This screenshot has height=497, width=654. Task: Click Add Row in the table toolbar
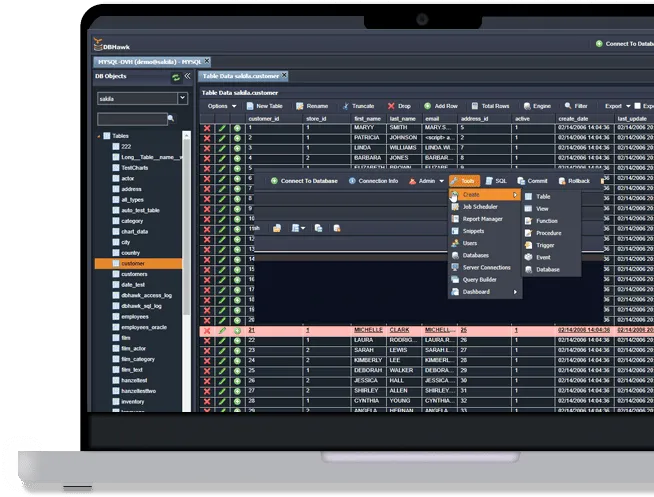440,105
